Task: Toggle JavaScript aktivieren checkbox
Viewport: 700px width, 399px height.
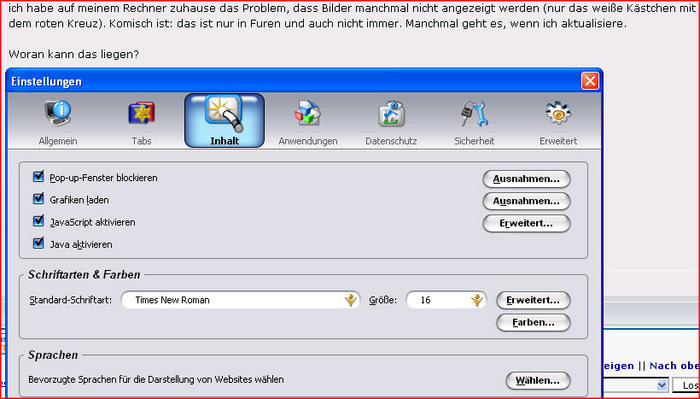Action: click(x=38, y=221)
